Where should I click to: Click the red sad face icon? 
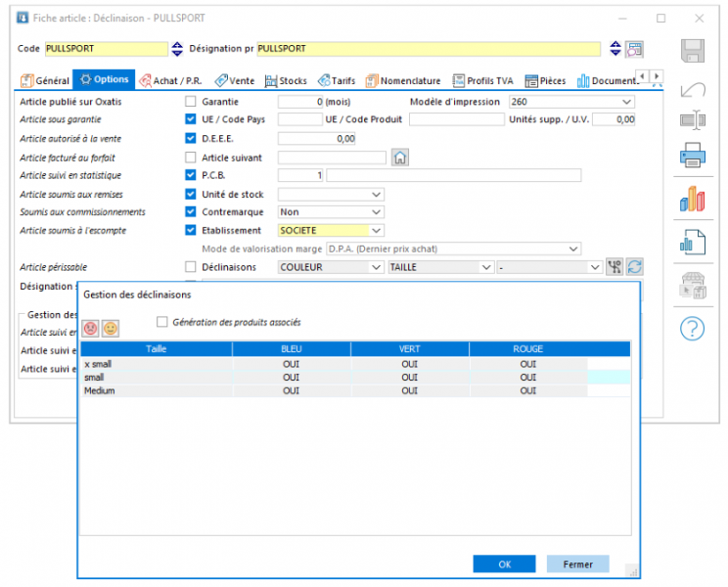click(x=91, y=329)
